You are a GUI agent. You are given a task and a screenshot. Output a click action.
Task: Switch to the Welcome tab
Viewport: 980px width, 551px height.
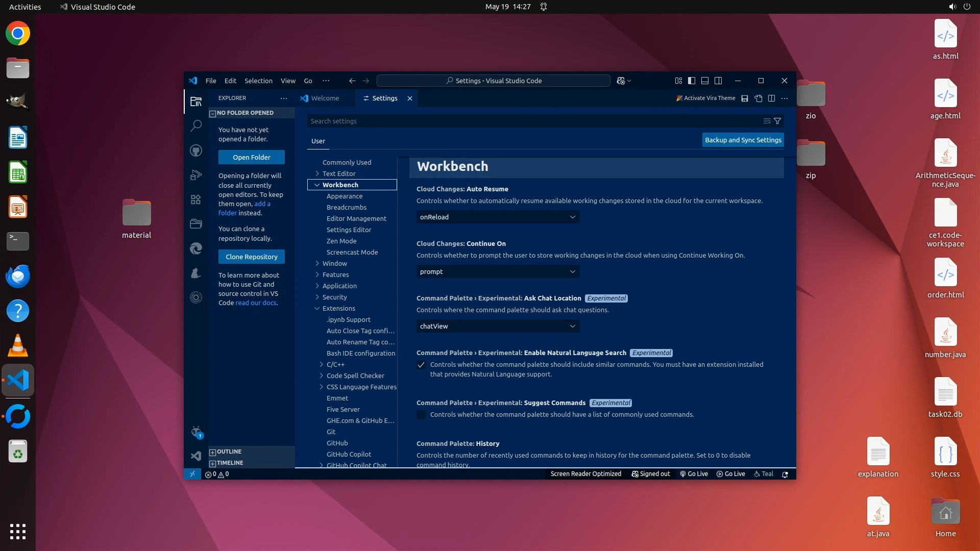[325, 98]
